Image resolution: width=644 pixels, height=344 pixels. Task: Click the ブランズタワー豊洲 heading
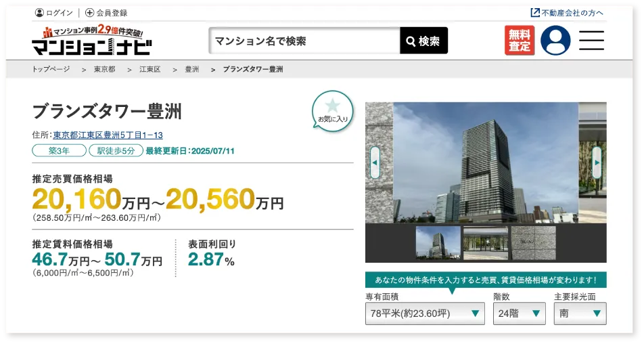(107, 111)
